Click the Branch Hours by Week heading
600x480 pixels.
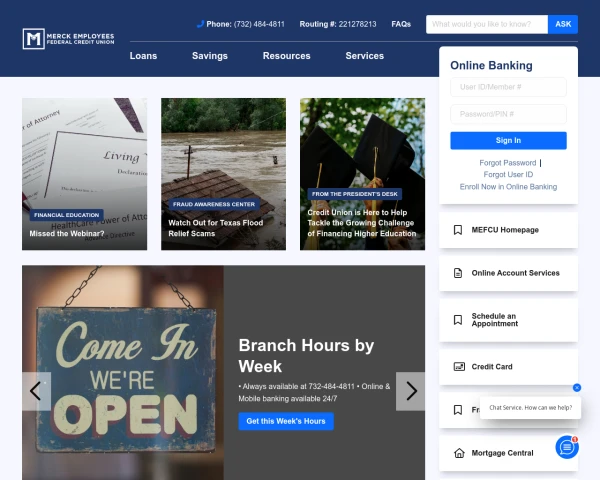pyautogui.click(x=306, y=356)
